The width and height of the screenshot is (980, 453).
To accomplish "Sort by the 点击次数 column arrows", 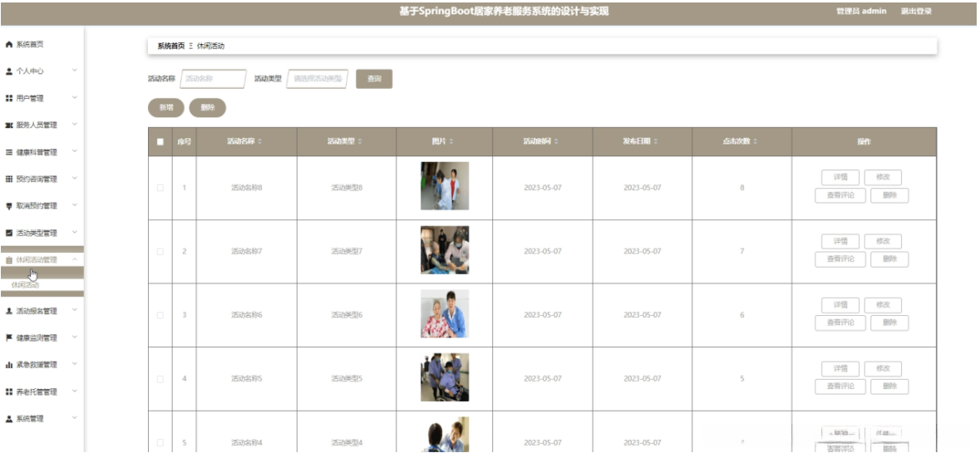I will pos(755,142).
